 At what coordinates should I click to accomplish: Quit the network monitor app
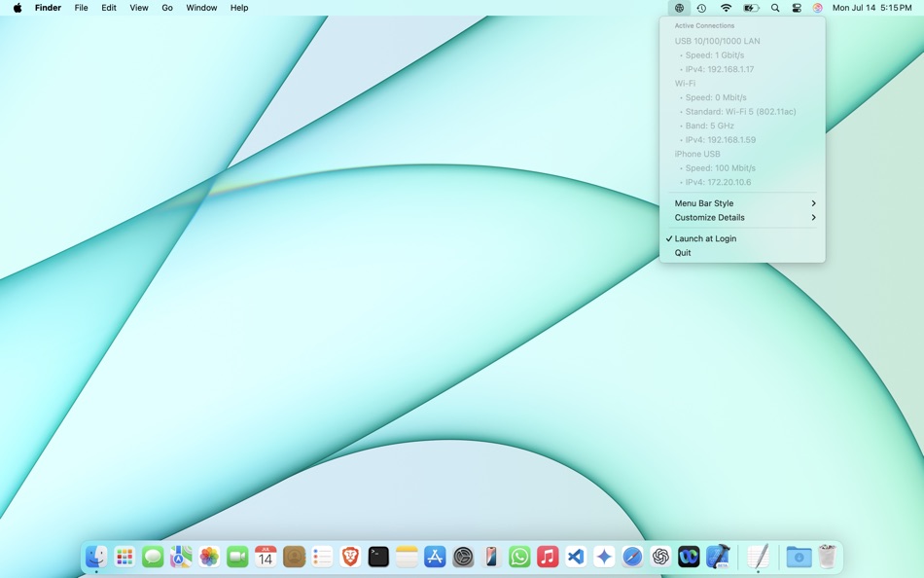683,252
